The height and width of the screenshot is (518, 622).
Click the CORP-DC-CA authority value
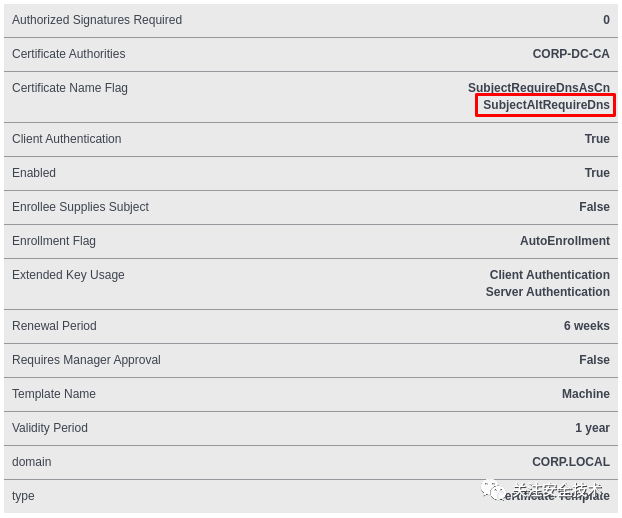(x=571, y=54)
